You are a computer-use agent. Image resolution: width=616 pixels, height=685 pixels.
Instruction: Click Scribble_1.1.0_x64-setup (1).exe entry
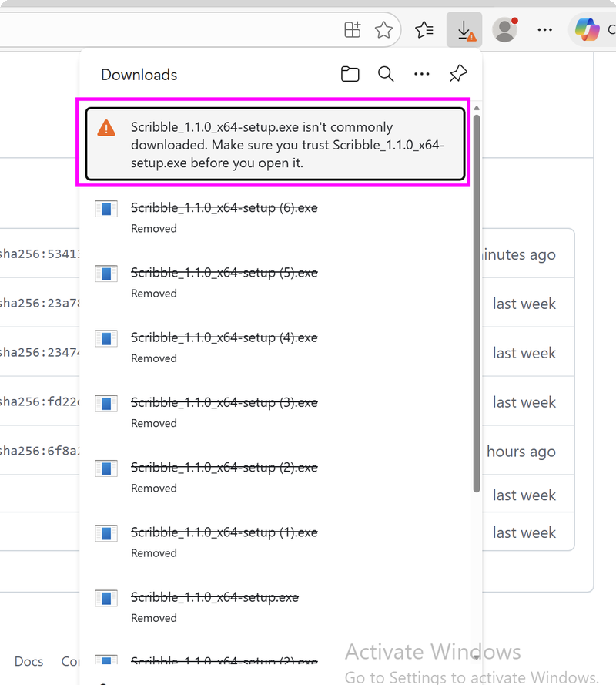point(224,532)
